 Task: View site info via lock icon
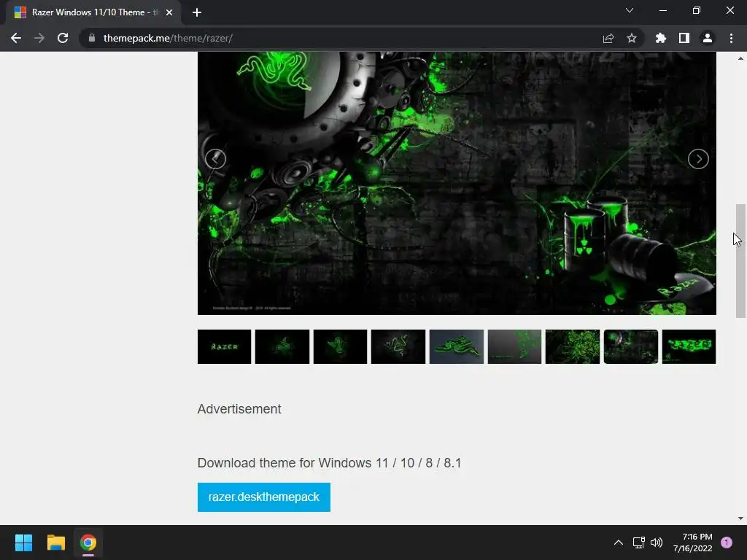point(92,38)
